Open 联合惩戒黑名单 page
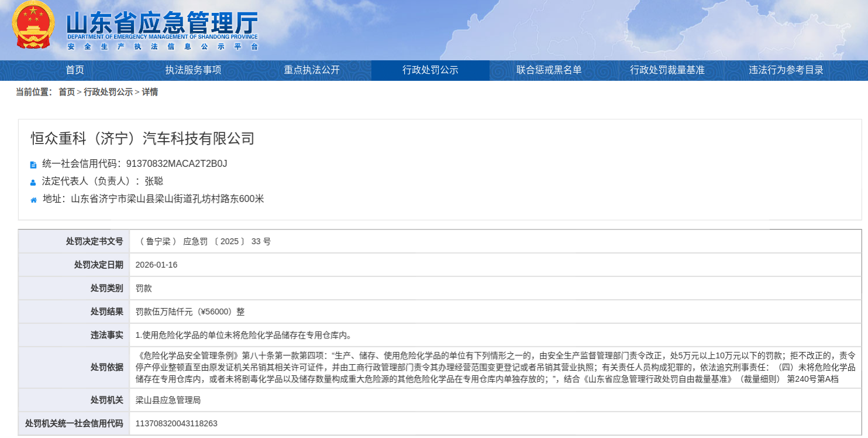 [549, 70]
